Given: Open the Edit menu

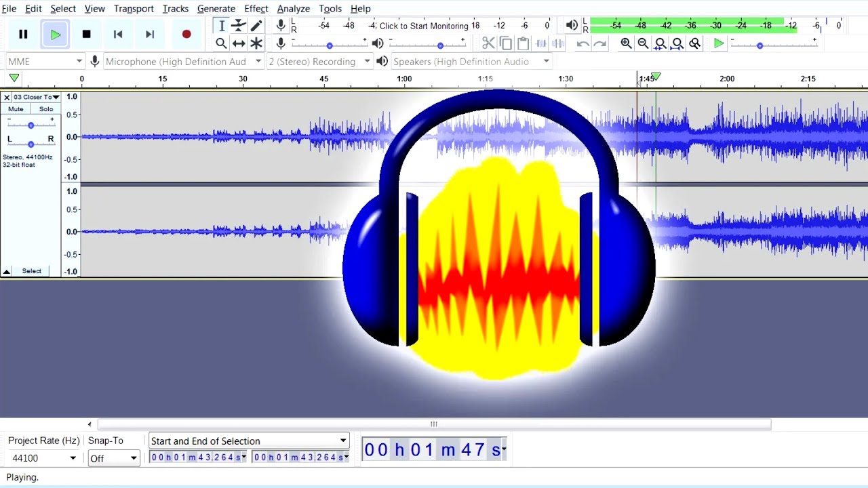Looking at the screenshot, I should pyautogui.click(x=33, y=8).
